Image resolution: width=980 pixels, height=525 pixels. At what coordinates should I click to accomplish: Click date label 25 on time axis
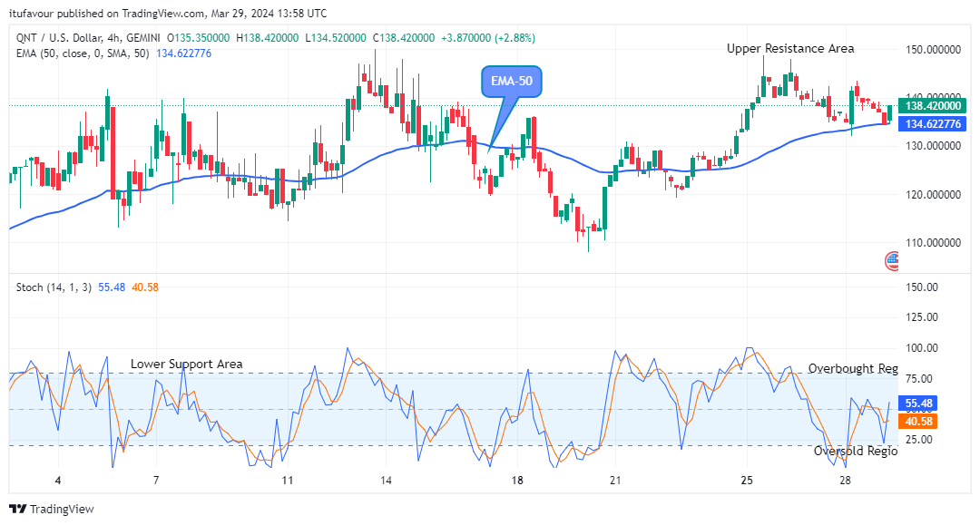point(747,480)
